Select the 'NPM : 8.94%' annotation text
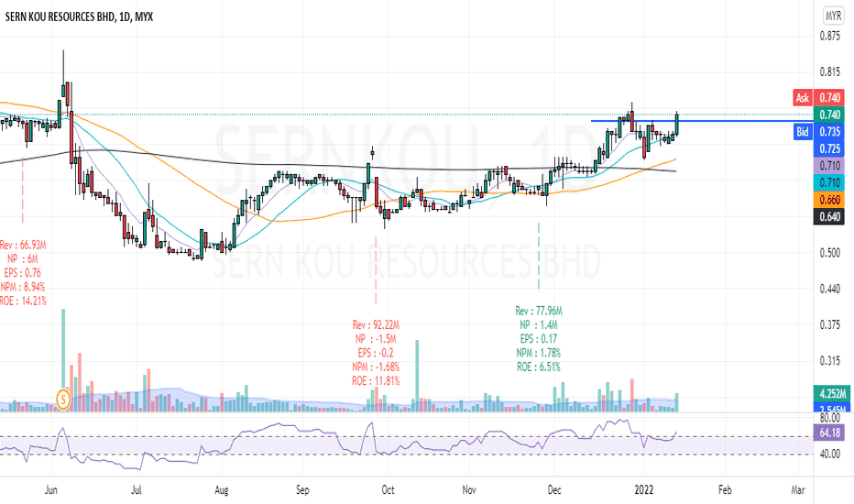This screenshot has width=854, height=504. point(23,287)
